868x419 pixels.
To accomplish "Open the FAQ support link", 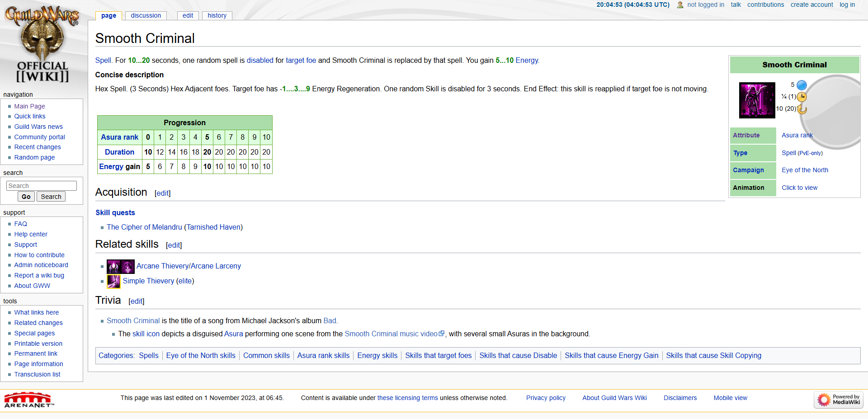I will coord(20,224).
